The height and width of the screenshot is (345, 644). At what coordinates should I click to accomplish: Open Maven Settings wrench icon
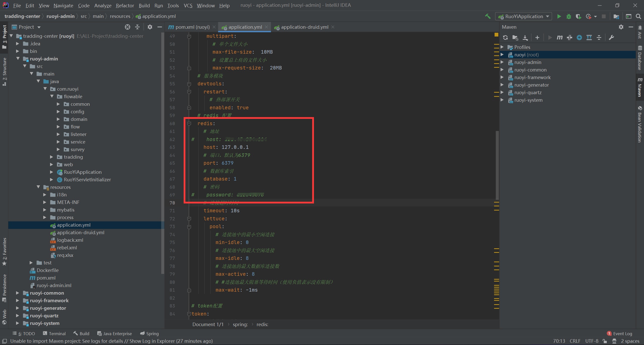tap(611, 38)
